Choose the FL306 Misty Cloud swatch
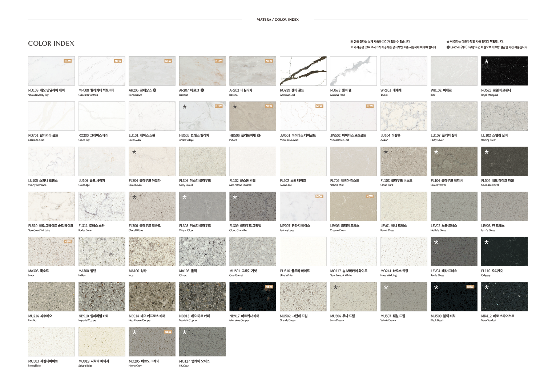Viewport: 556px width, 392px height. tap(202, 161)
